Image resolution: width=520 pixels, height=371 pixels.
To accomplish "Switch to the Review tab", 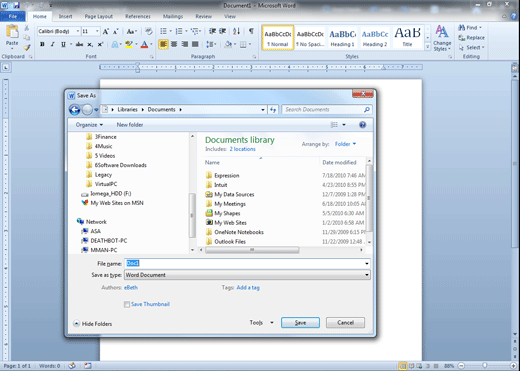I will pos(204,16).
